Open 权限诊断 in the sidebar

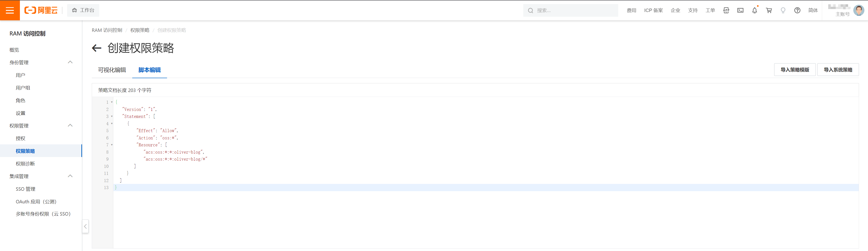coord(25,164)
